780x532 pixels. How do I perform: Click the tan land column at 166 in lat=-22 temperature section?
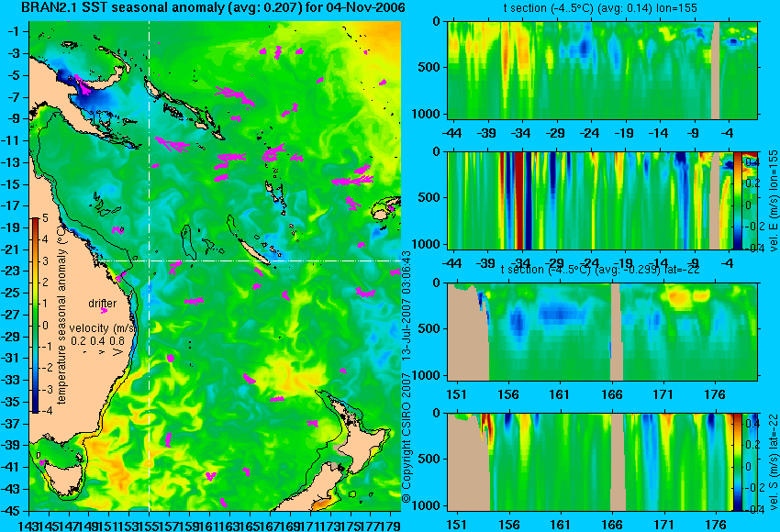tap(616, 332)
